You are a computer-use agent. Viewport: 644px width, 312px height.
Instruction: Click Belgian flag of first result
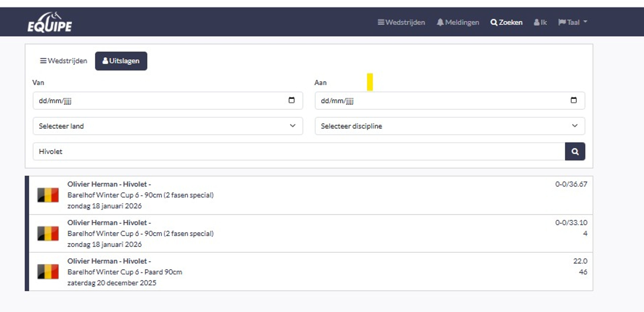point(48,195)
